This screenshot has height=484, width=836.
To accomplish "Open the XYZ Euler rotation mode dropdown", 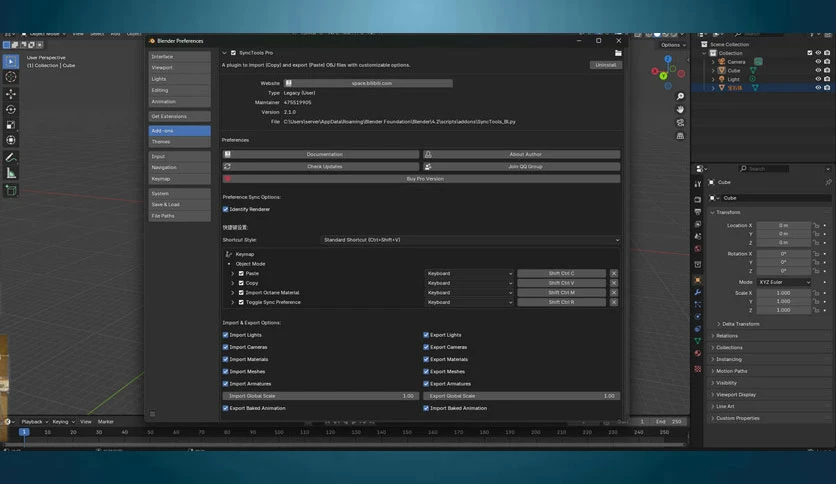I will [x=784, y=282].
